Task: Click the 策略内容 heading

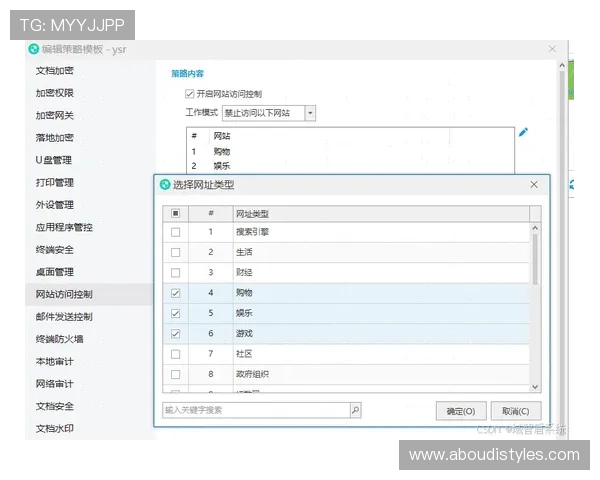Action: click(188, 73)
